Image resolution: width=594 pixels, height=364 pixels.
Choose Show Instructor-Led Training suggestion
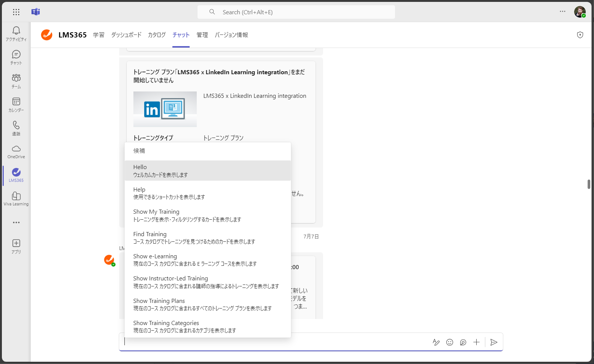(x=208, y=282)
